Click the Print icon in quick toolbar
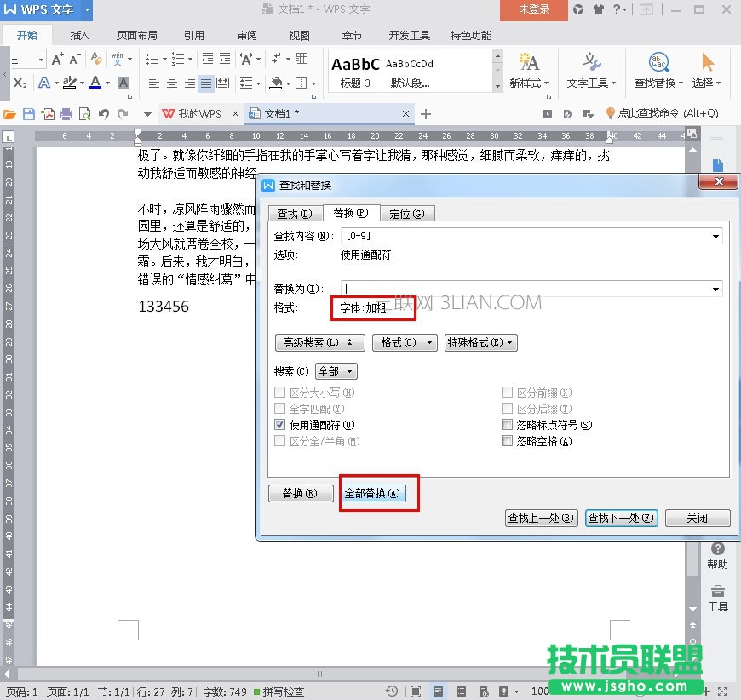 tap(66, 114)
